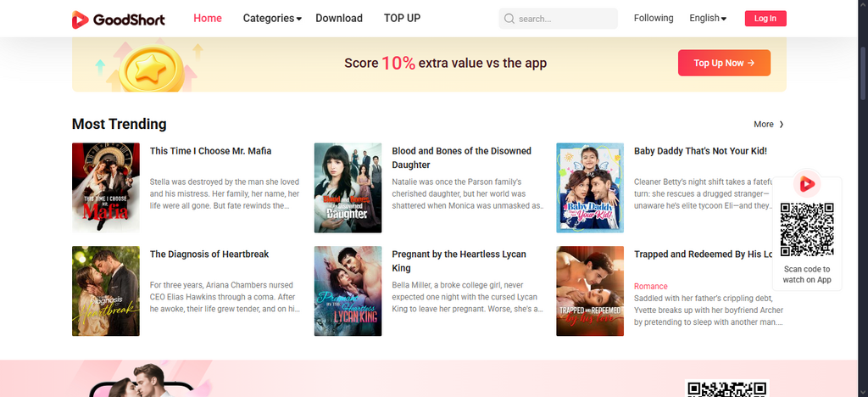This screenshot has width=868, height=397.
Task: Click the red play icon above QR code
Action: tap(807, 183)
